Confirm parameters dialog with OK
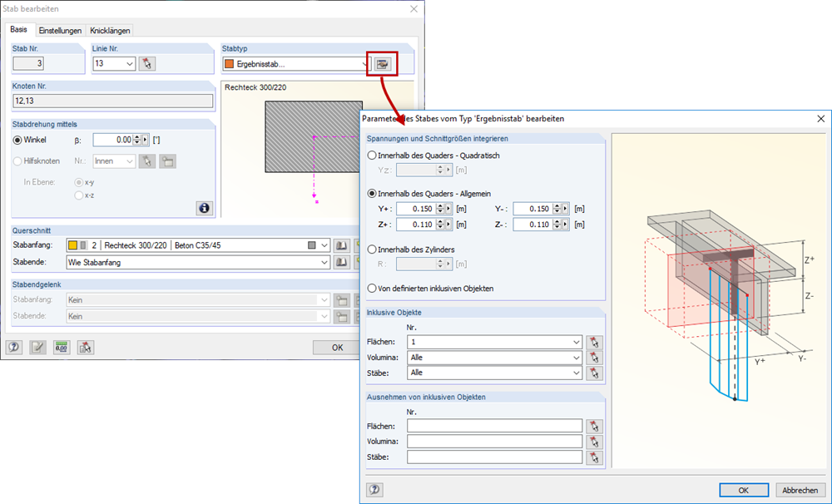This screenshot has width=832, height=504. (x=743, y=490)
